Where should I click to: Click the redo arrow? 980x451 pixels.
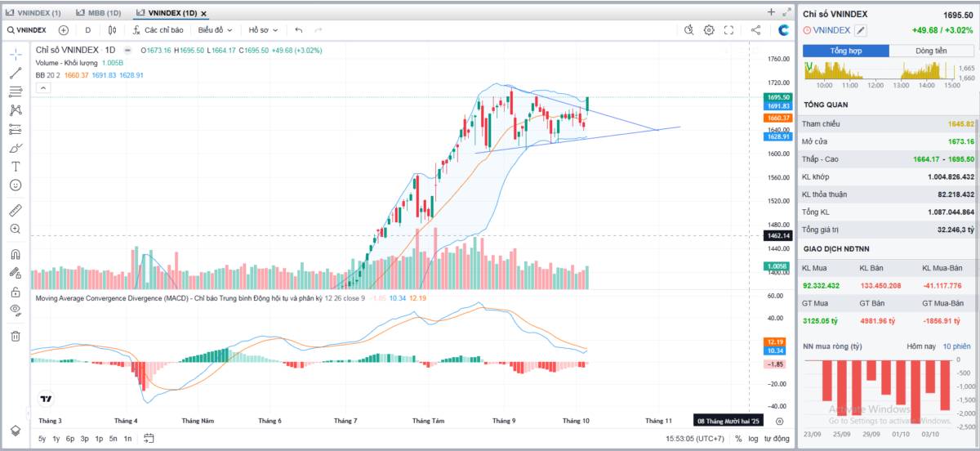(x=318, y=30)
